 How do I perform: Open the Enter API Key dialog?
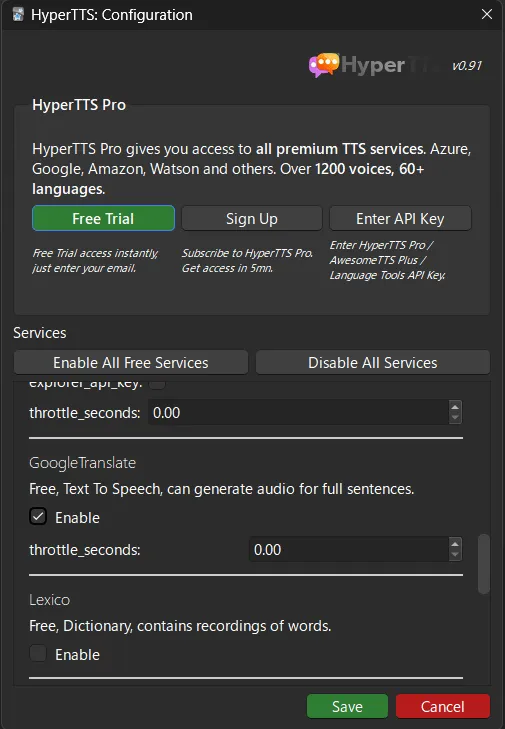click(x=400, y=219)
